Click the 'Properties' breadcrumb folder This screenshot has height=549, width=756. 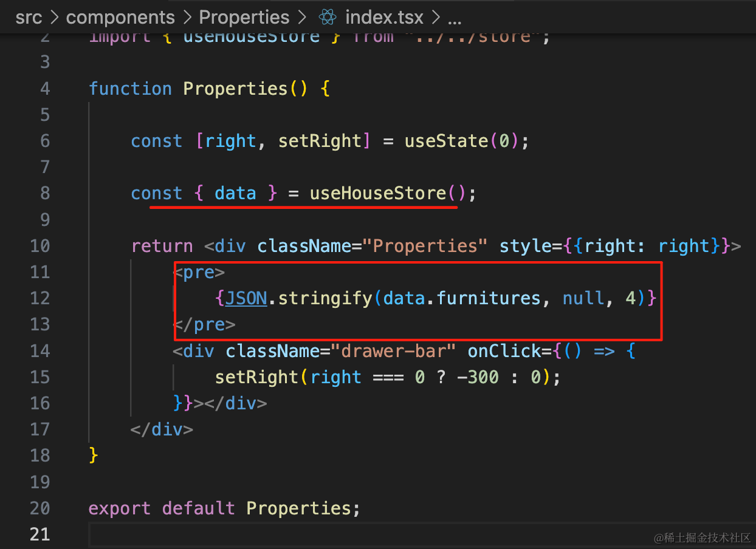244,18
